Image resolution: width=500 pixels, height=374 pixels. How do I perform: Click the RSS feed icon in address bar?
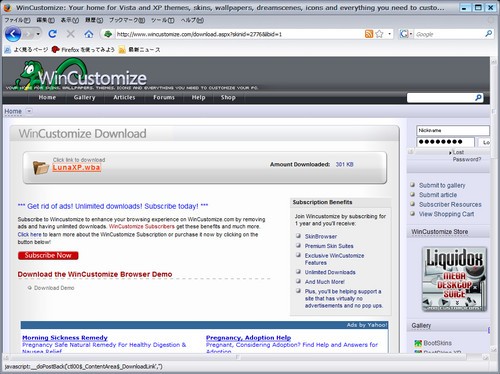(x=369, y=34)
